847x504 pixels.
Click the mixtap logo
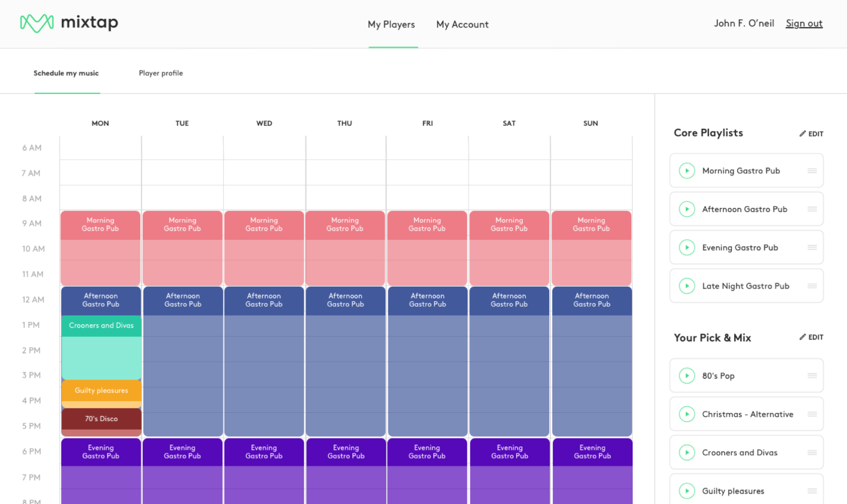(69, 23)
